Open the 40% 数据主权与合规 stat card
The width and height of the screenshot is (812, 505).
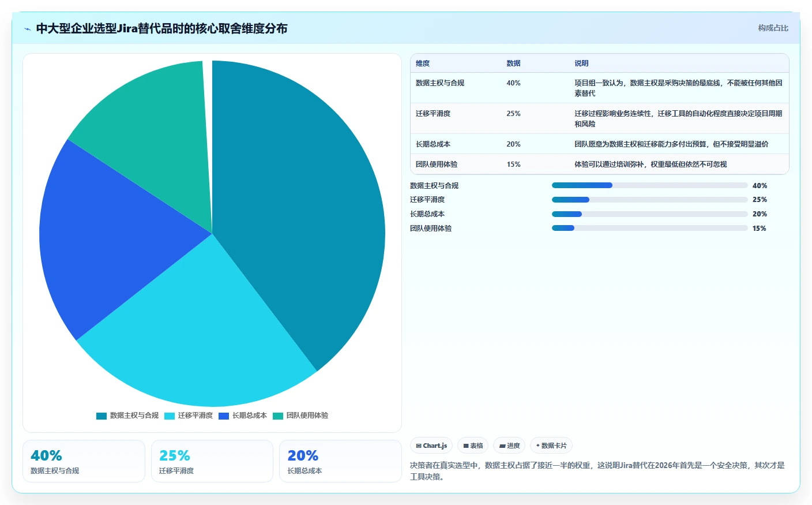(x=84, y=461)
